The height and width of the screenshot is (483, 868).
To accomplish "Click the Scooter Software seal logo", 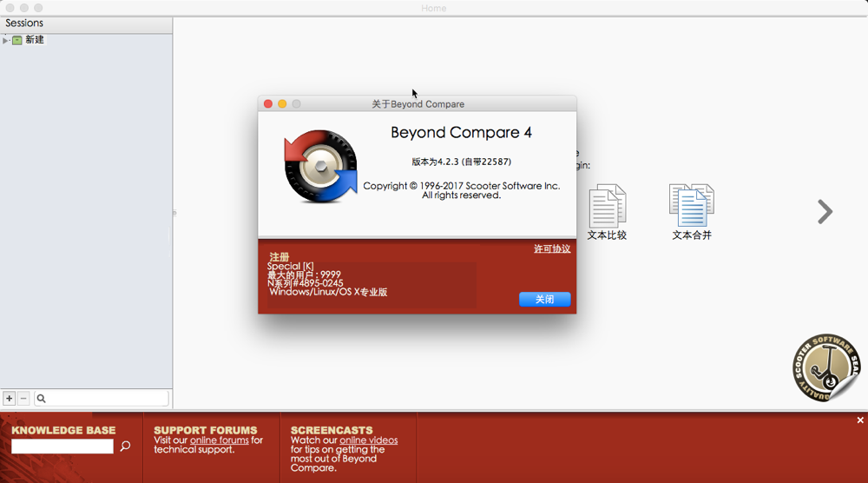I will pyautogui.click(x=825, y=368).
